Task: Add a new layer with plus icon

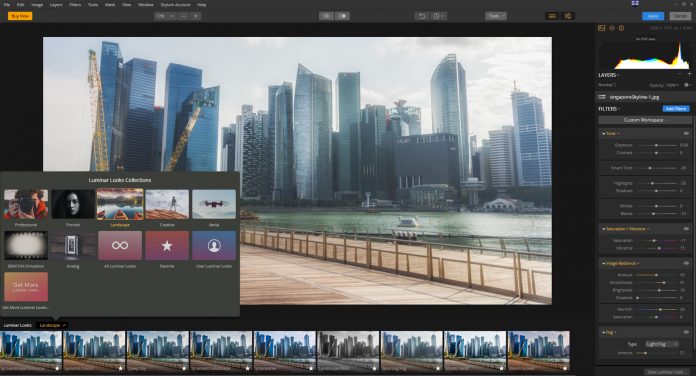Action: (689, 74)
